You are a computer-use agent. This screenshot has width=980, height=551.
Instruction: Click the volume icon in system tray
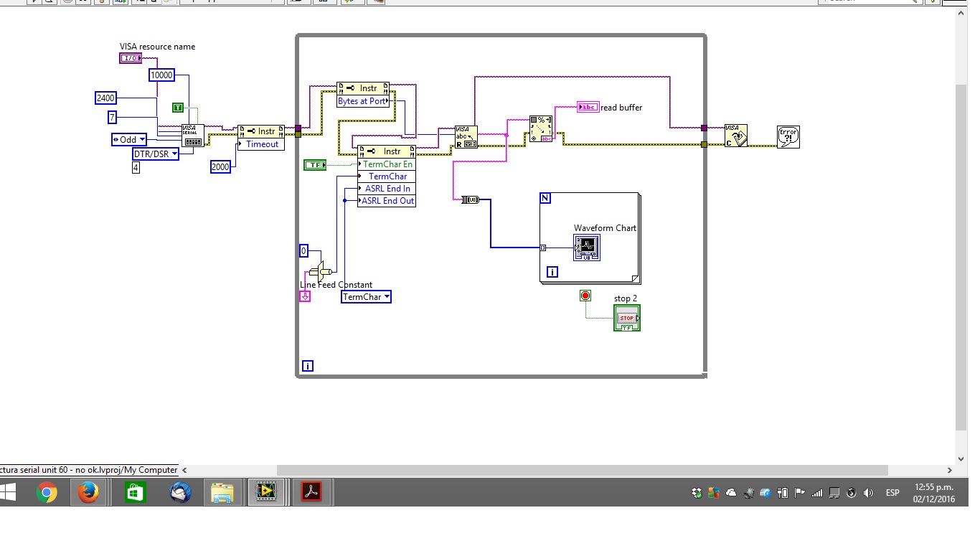coord(868,493)
